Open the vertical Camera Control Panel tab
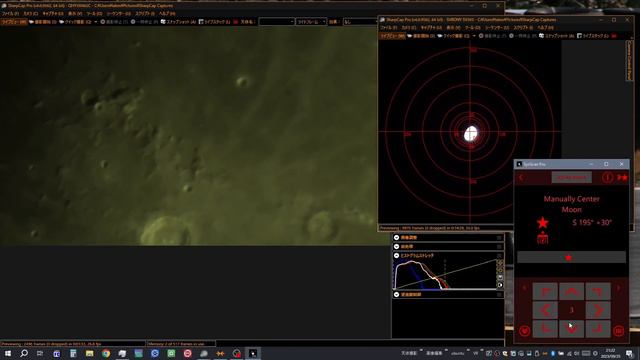Image resolution: width=640 pixels, height=360 pixels. 629,60
